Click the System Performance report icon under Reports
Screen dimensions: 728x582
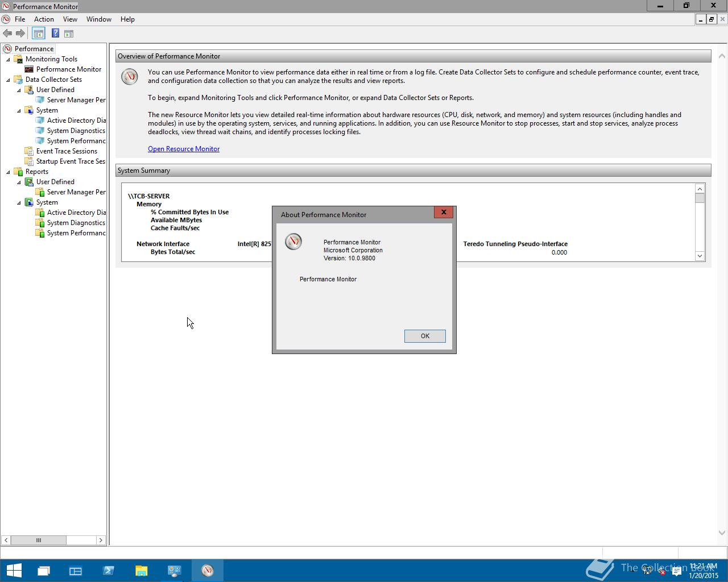tap(40, 233)
